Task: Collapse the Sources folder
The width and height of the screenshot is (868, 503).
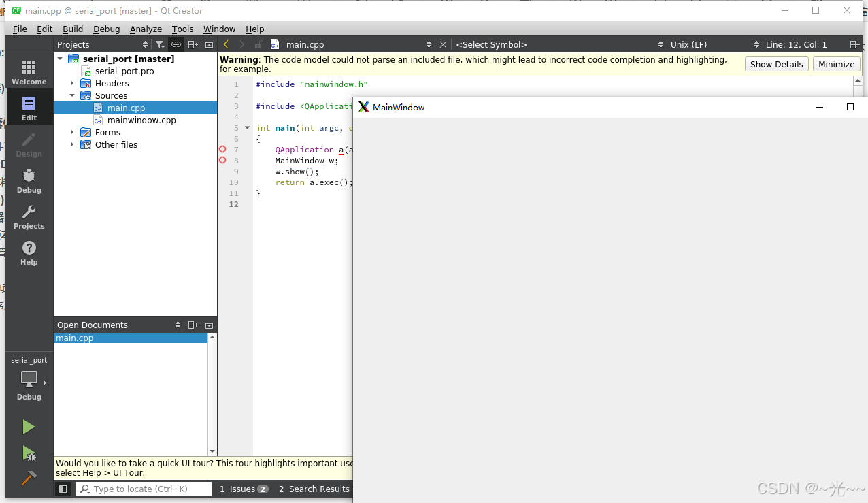Action: click(72, 95)
